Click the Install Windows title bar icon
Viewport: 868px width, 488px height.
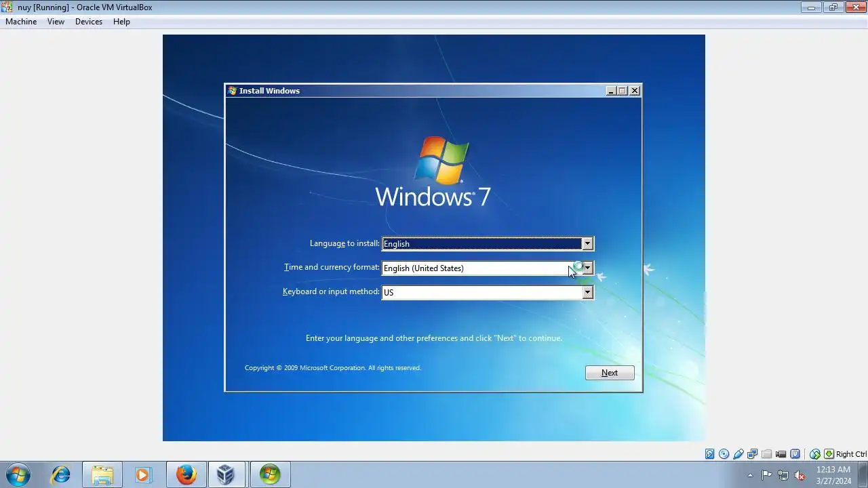click(233, 90)
